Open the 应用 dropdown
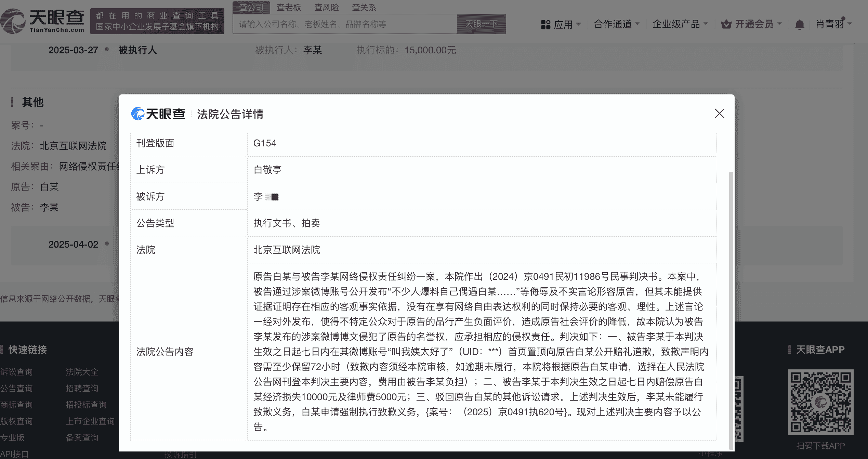This screenshot has height=459, width=868. pos(564,24)
